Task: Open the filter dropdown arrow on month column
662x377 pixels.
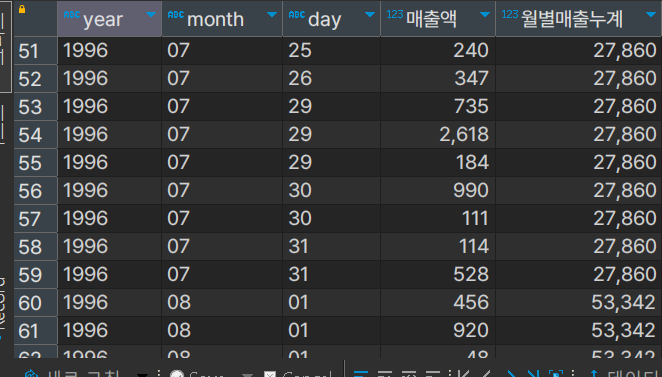Action: click(272, 15)
